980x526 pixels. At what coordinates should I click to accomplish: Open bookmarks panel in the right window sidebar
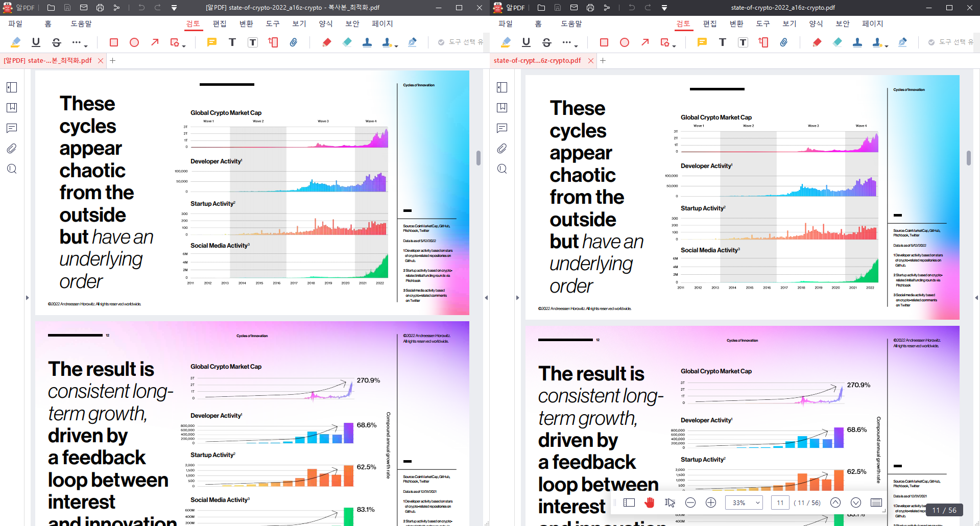[502, 108]
